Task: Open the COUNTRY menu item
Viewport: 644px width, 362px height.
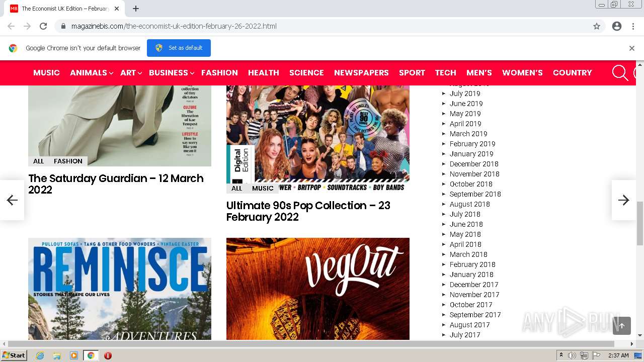Action: [572, 73]
